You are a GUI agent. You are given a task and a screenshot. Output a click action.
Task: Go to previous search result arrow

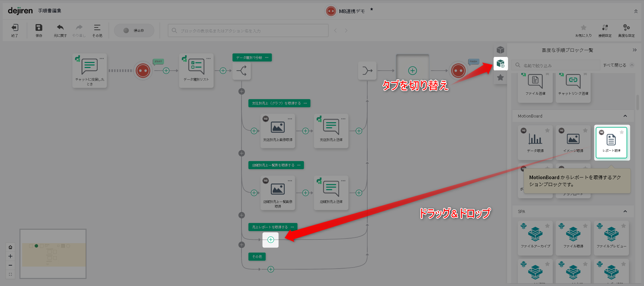335,30
